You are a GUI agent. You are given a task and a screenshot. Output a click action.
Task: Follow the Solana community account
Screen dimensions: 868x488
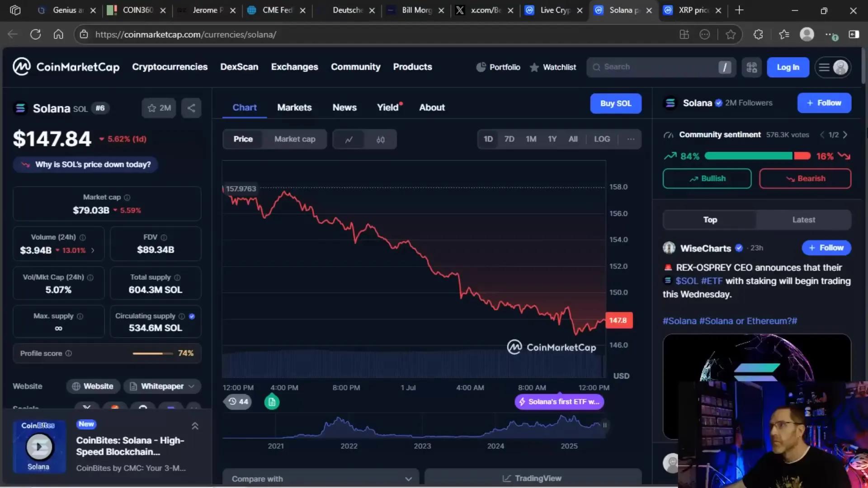coord(824,103)
